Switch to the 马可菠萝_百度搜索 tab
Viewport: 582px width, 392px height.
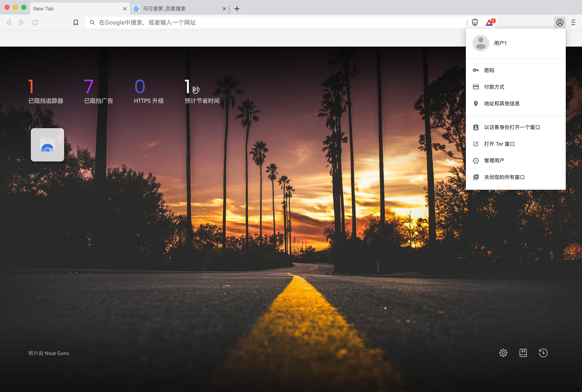180,9
